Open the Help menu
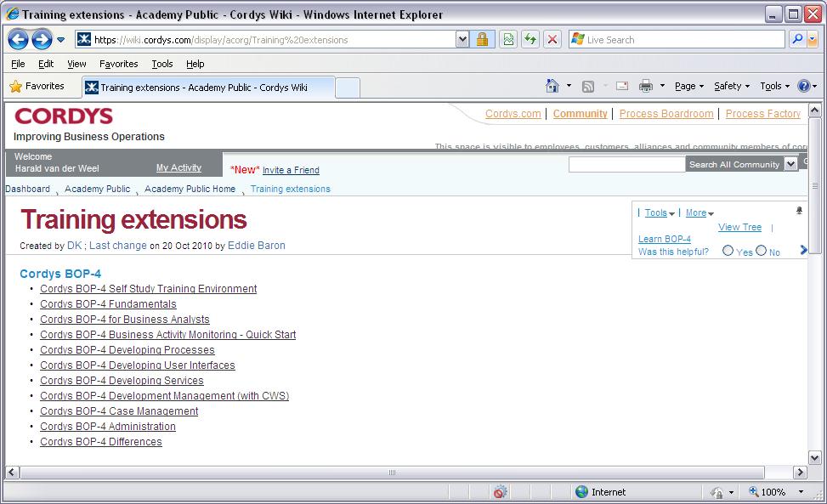The width and height of the screenshot is (827, 504). coord(195,64)
